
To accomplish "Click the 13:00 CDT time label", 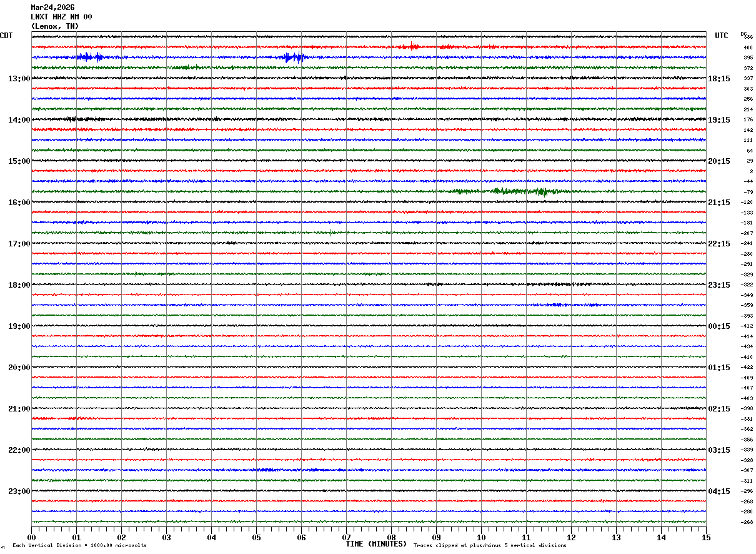I will click(x=19, y=79).
